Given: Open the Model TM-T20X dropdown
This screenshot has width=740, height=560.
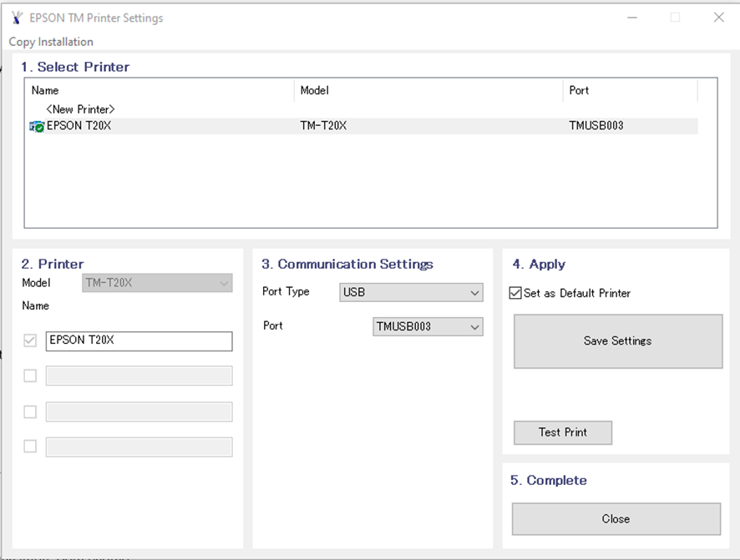Looking at the screenshot, I should point(157,283).
